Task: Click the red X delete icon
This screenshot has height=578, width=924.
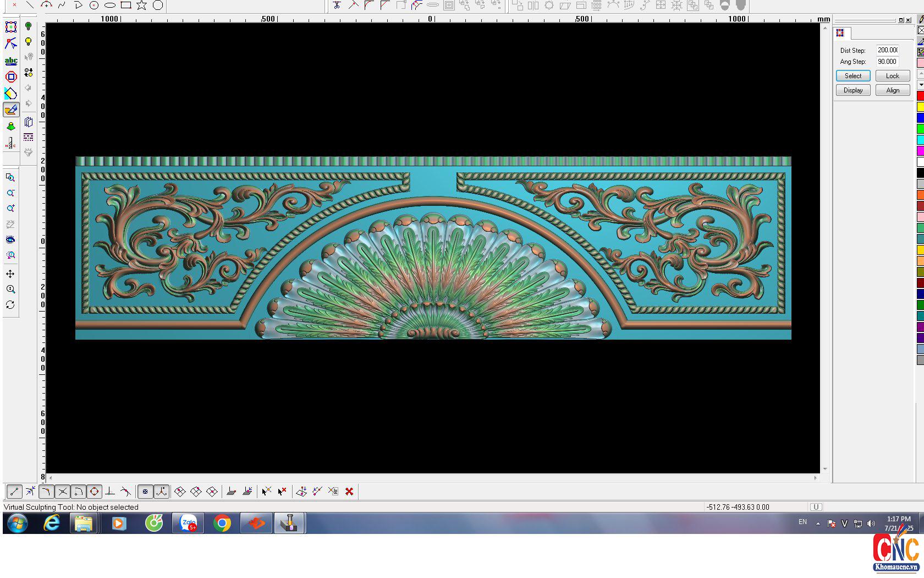Action: [349, 492]
